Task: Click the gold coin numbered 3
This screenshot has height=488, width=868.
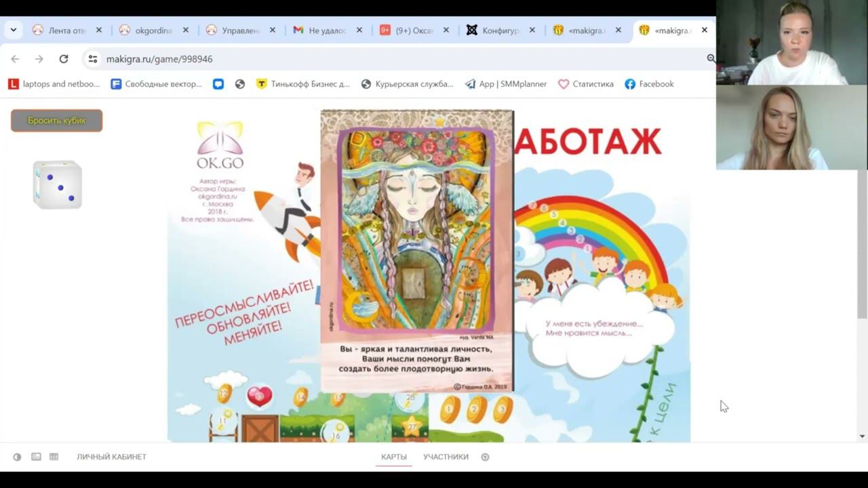Action: click(502, 410)
